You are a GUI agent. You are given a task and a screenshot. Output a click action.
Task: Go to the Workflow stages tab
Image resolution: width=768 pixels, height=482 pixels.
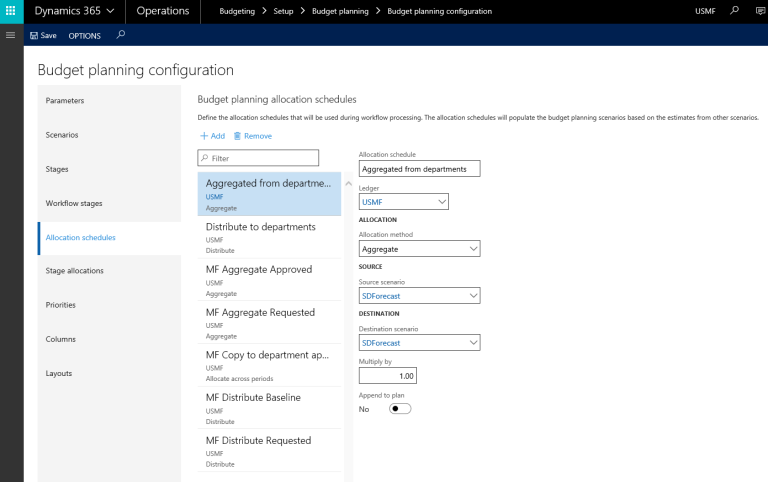(x=74, y=203)
